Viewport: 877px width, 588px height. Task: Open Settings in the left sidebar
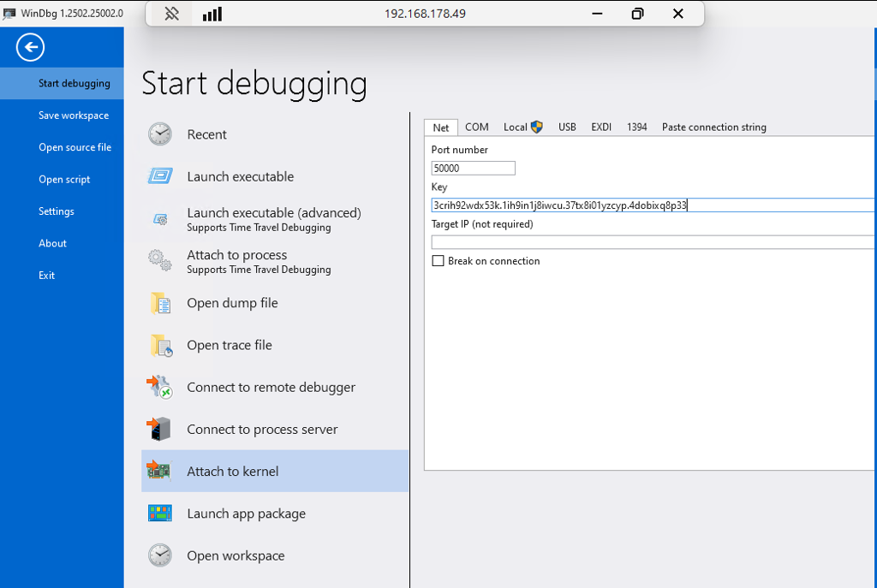pos(57,211)
